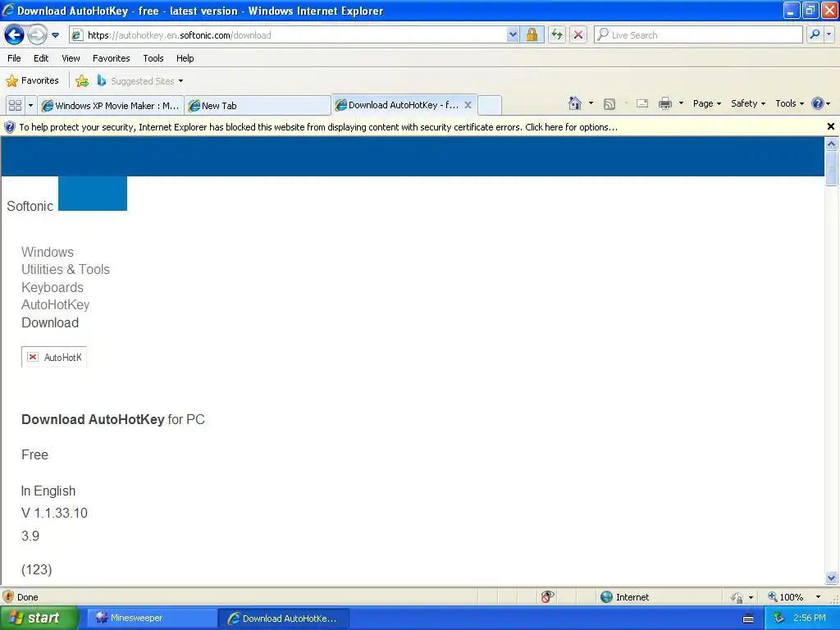Dismiss the information bar with X
Screen dimensions: 840x630
point(830,126)
